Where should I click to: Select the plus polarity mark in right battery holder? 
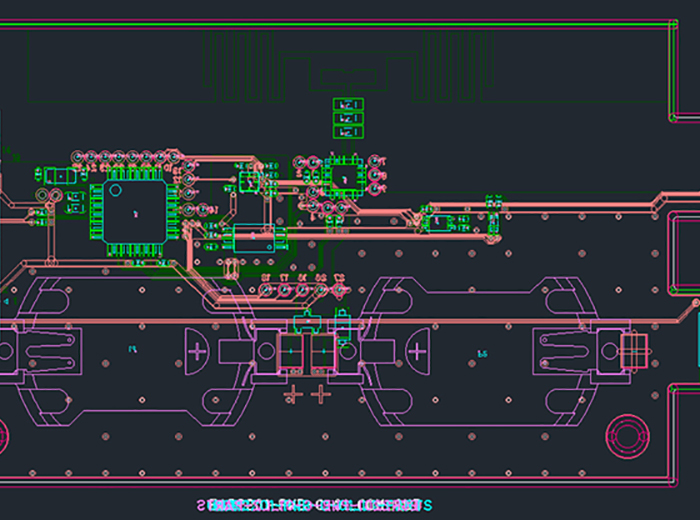pyautogui.click(x=414, y=351)
